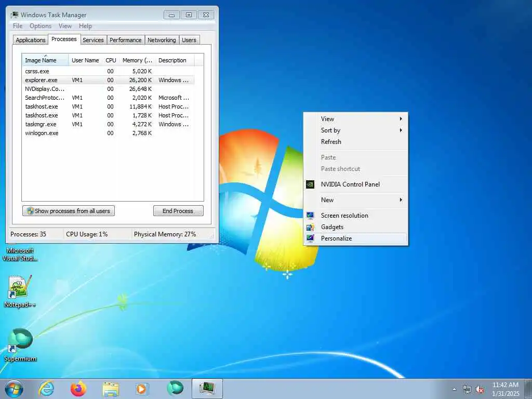532x399 pixels.
Task: Click the muted volume tray icon
Action: coord(480,389)
